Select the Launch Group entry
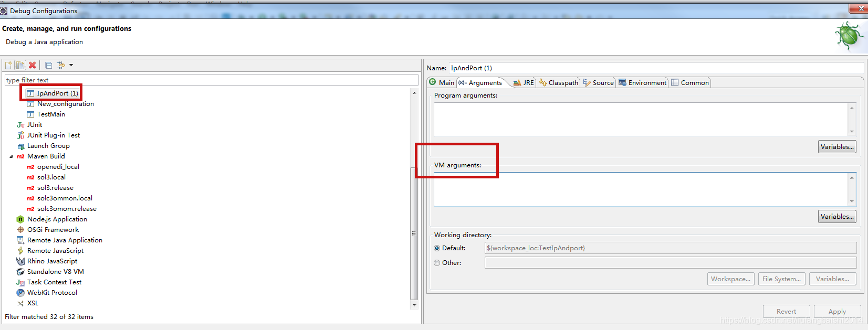868x330 pixels. (x=48, y=146)
